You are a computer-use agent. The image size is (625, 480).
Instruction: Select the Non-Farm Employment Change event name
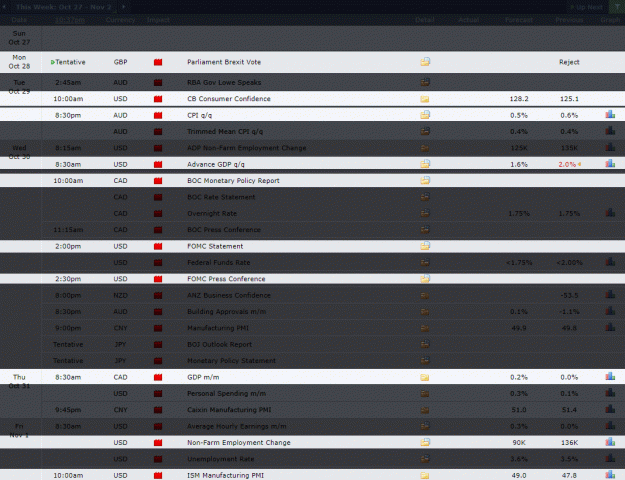click(x=239, y=443)
